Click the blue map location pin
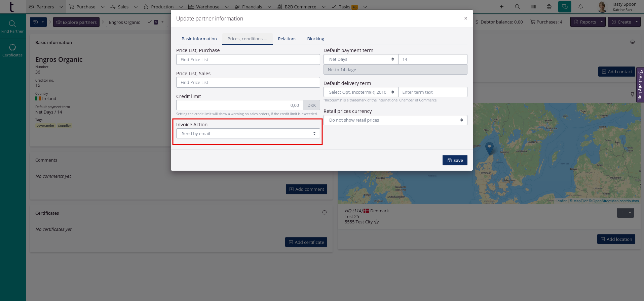 pyautogui.click(x=489, y=147)
